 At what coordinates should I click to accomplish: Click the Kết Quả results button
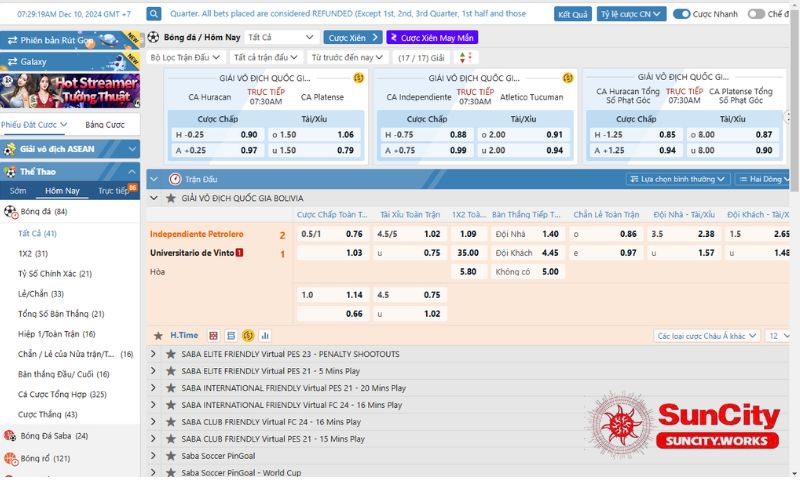tap(573, 14)
